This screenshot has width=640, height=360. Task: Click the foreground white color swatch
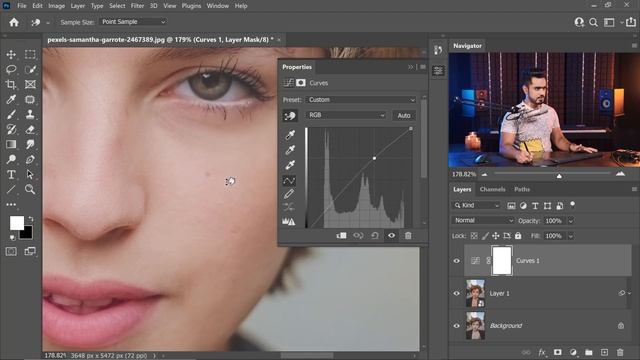tap(16, 222)
